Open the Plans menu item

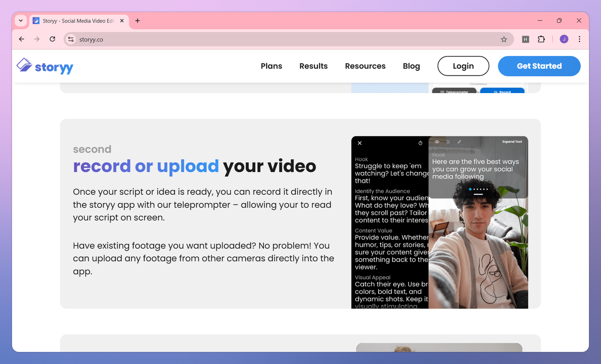point(271,66)
